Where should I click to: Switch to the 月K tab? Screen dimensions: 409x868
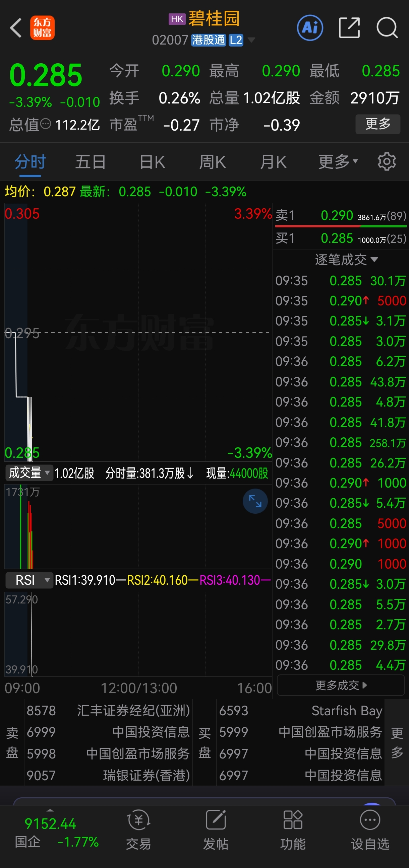tap(273, 162)
